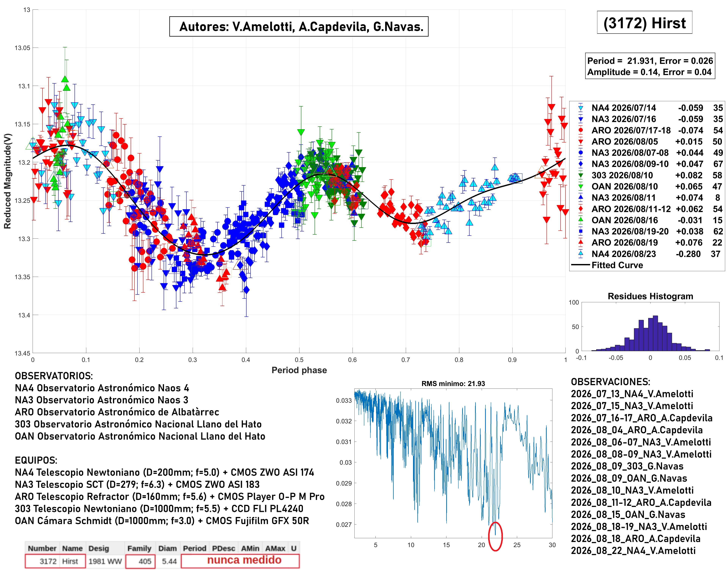Select the Autores V.Amelotti, A.Capdevila, G.Navas box
The image size is (728, 578).
click(x=299, y=26)
